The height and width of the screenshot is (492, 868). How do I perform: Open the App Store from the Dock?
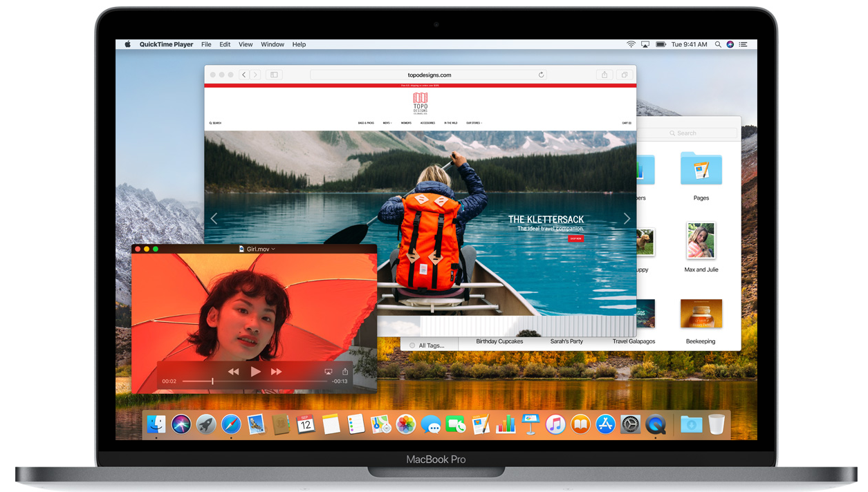(x=605, y=424)
